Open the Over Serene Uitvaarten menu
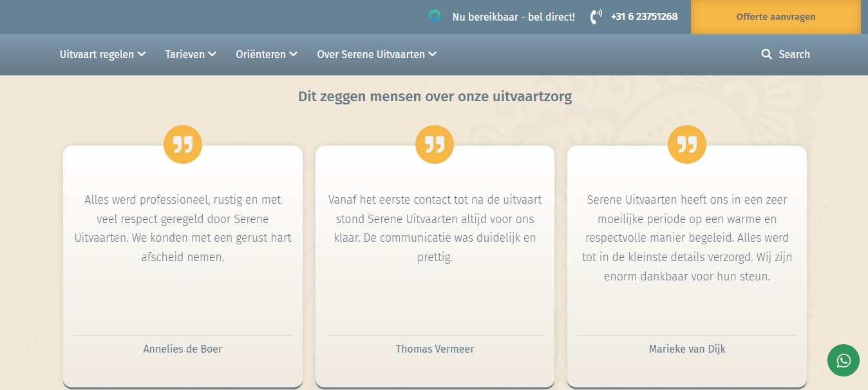The width and height of the screenshot is (868, 390). point(371,55)
